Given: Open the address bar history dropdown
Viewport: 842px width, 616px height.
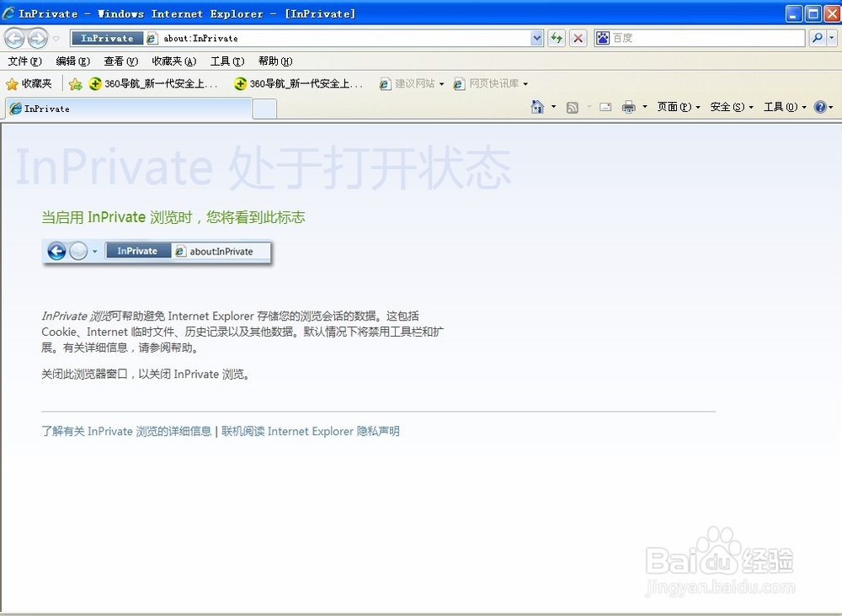Looking at the screenshot, I should point(537,38).
